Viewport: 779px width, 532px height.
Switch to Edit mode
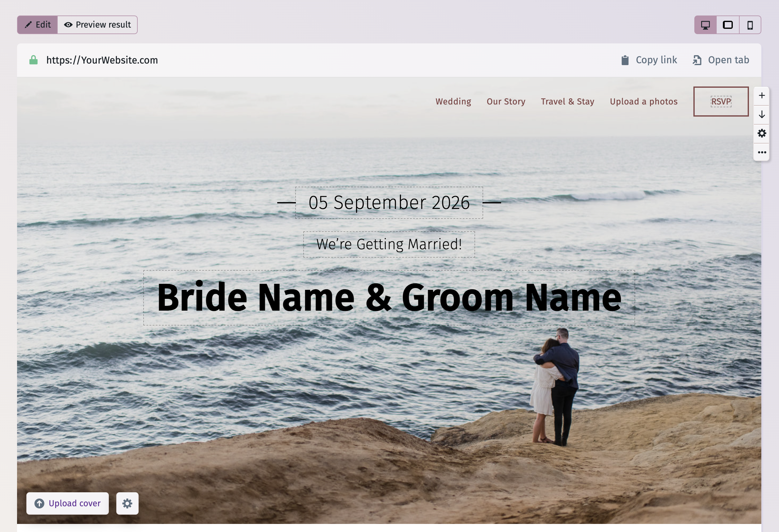coord(37,24)
